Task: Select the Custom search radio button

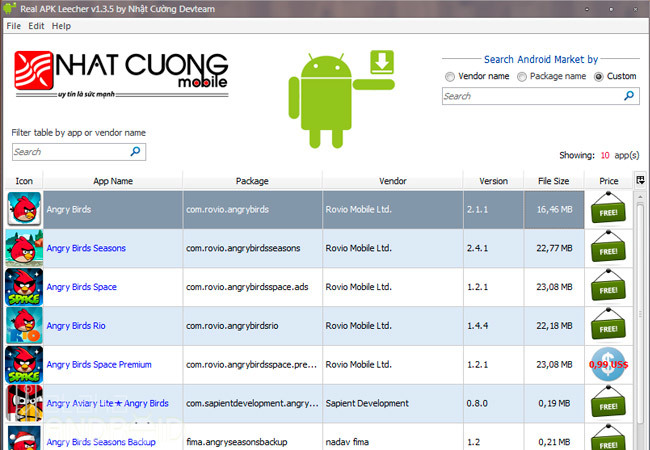Action: [x=599, y=77]
